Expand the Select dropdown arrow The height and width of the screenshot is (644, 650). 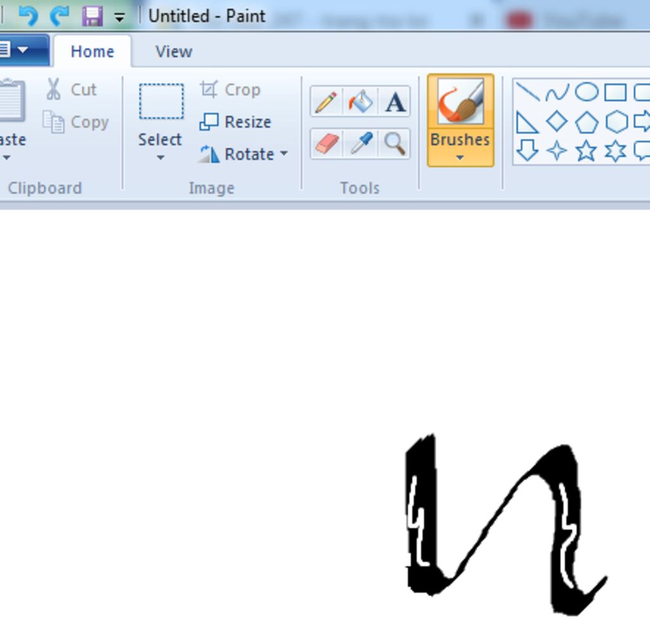click(161, 158)
